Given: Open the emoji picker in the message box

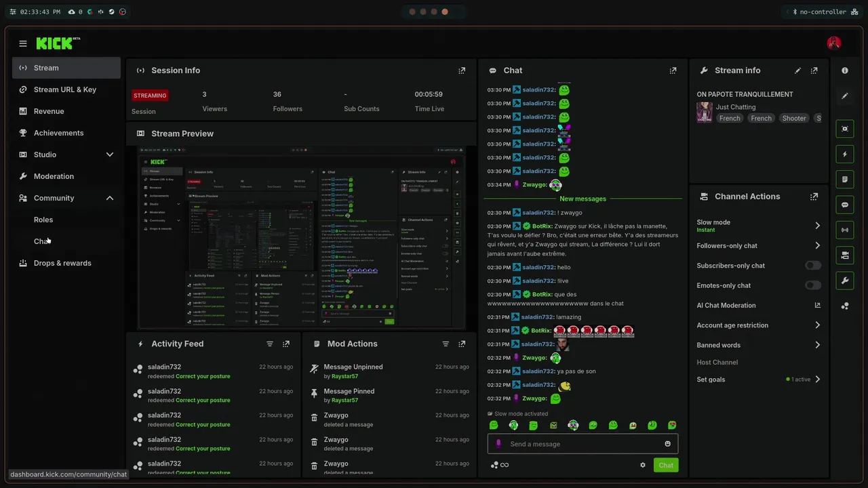Looking at the screenshot, I should click(x=668, y=444).
